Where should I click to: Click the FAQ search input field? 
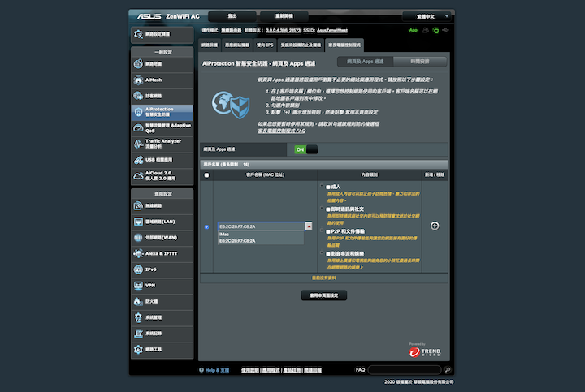coord(405,369)
